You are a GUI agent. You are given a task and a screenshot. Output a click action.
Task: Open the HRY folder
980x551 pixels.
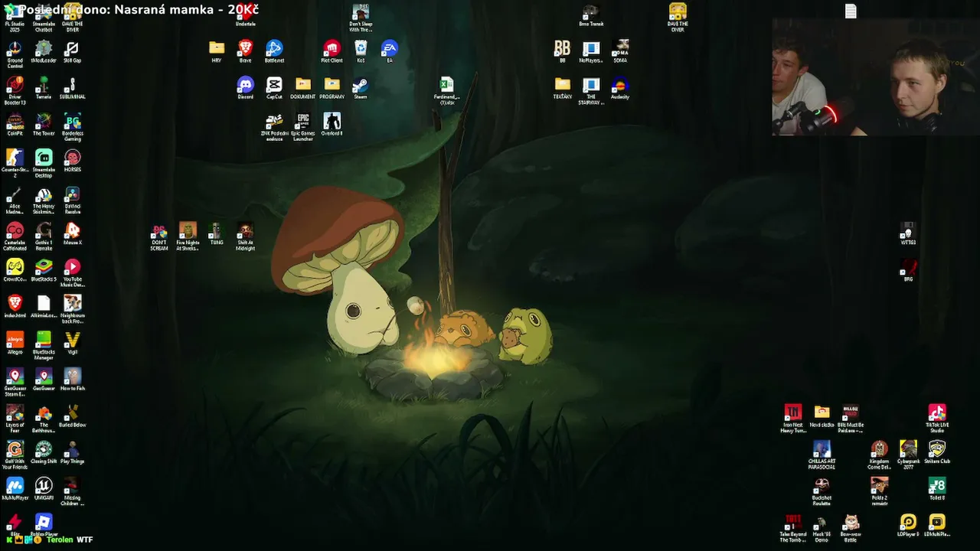217,51
